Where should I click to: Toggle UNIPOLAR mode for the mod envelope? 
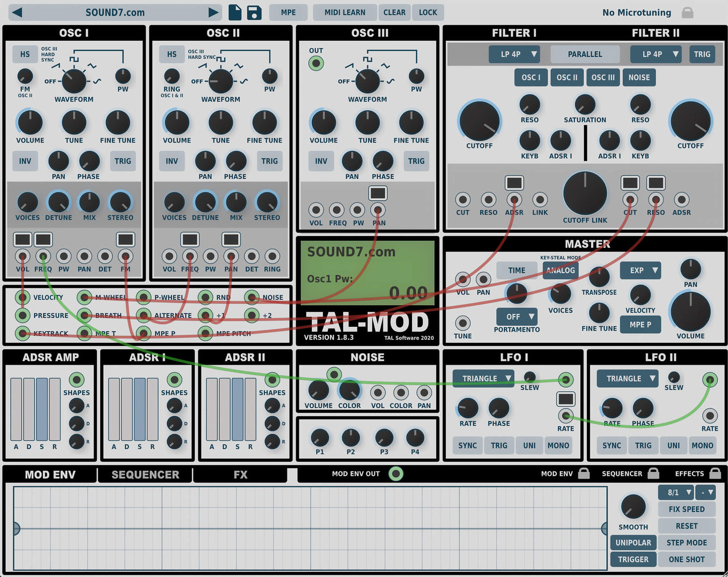coord(633,543)
